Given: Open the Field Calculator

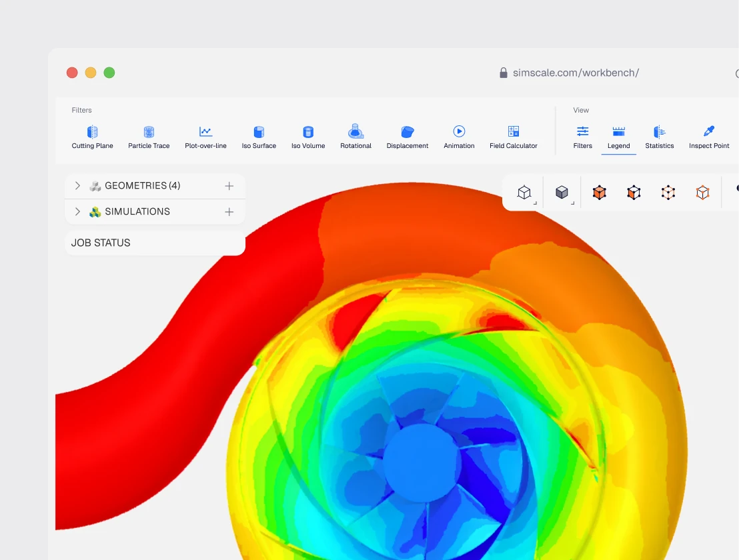Looking at the screenshot, I should (x=514, y=137).
